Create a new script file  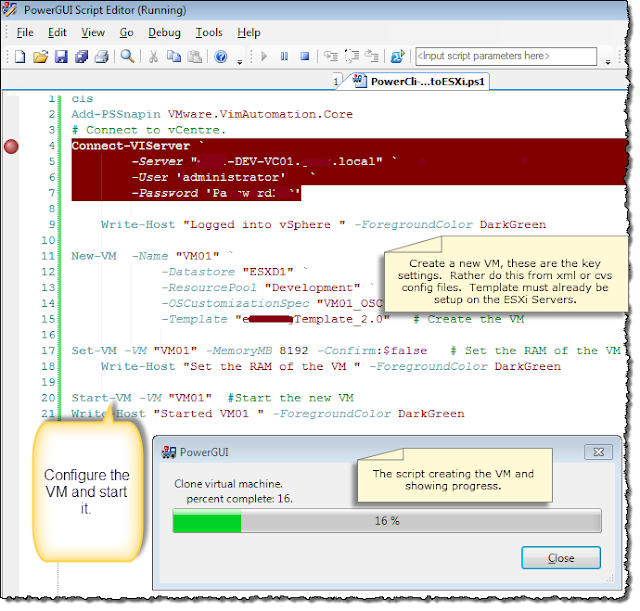[19, 56]
